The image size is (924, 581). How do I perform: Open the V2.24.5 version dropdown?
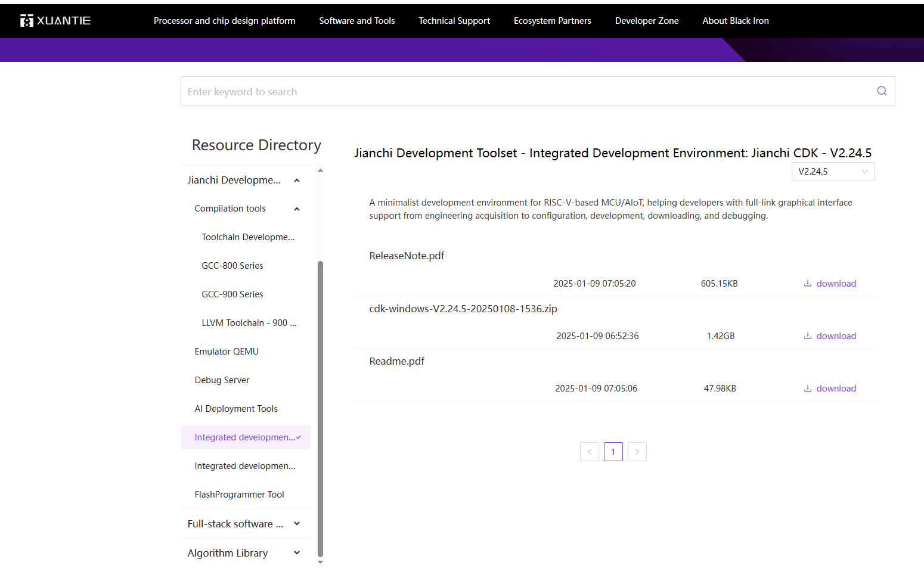(833, 172)
